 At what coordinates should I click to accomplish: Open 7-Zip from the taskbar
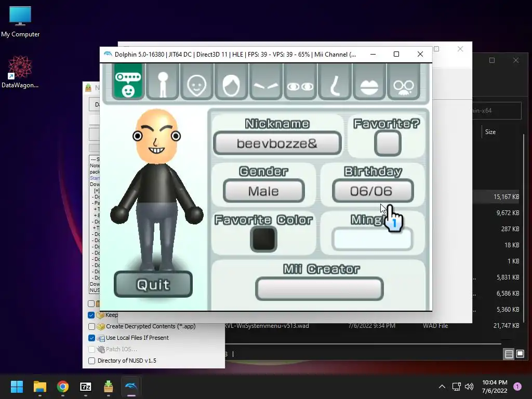coord(86,387)
